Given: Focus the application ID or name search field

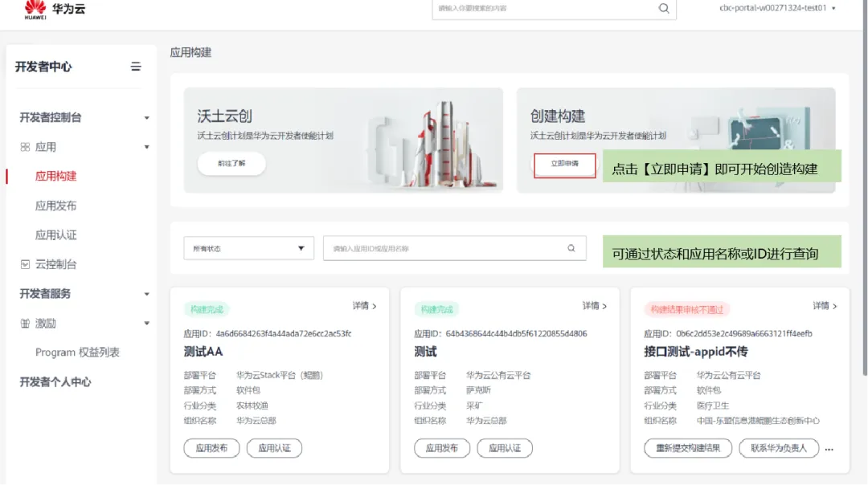Looking at the screenshot, I should [454, 248].
